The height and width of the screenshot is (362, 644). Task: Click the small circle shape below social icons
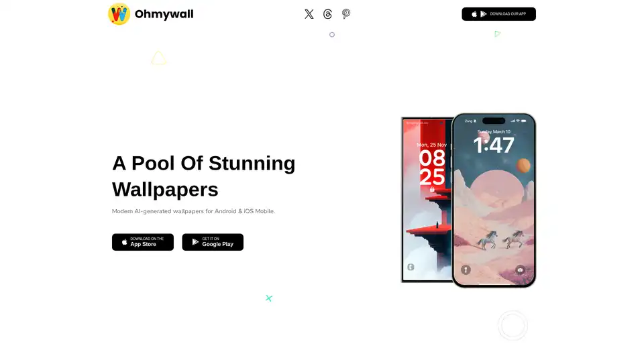332,35
